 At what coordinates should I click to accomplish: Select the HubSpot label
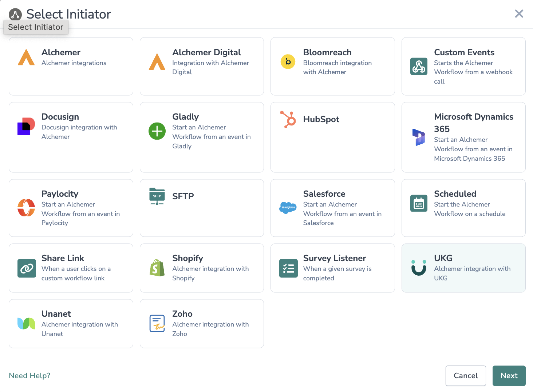pos(321,119)
